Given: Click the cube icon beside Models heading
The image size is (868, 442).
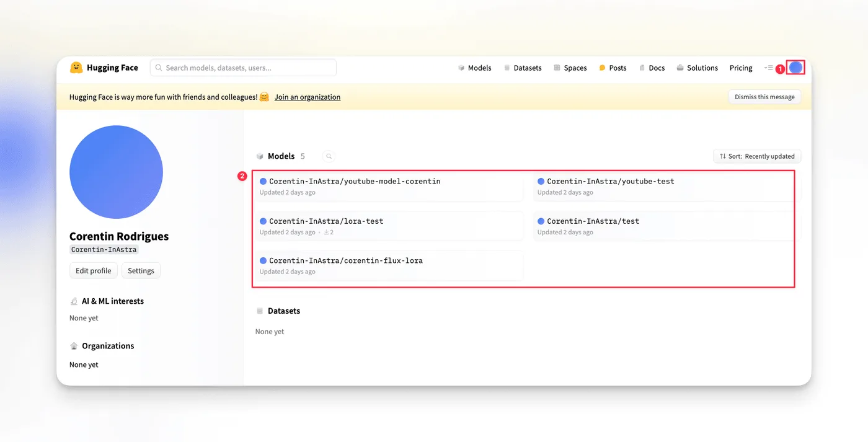Looking at the screenshot, I should coord(260,156).
